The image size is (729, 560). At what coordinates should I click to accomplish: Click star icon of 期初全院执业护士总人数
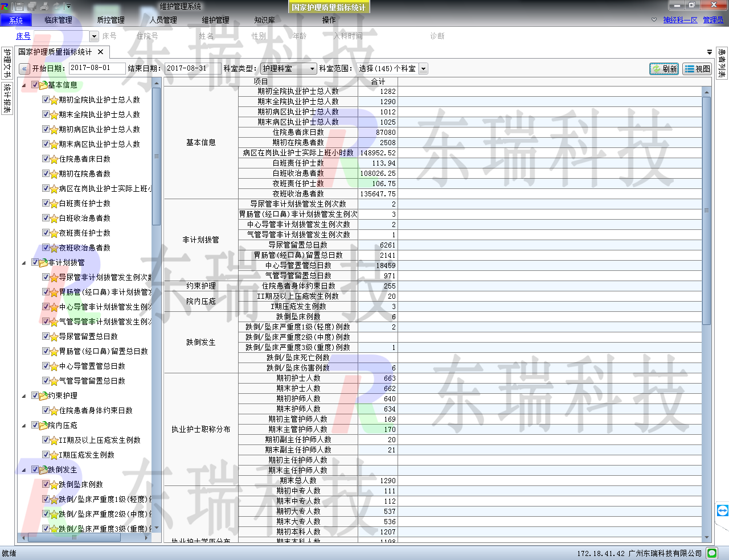pos(54,100)
